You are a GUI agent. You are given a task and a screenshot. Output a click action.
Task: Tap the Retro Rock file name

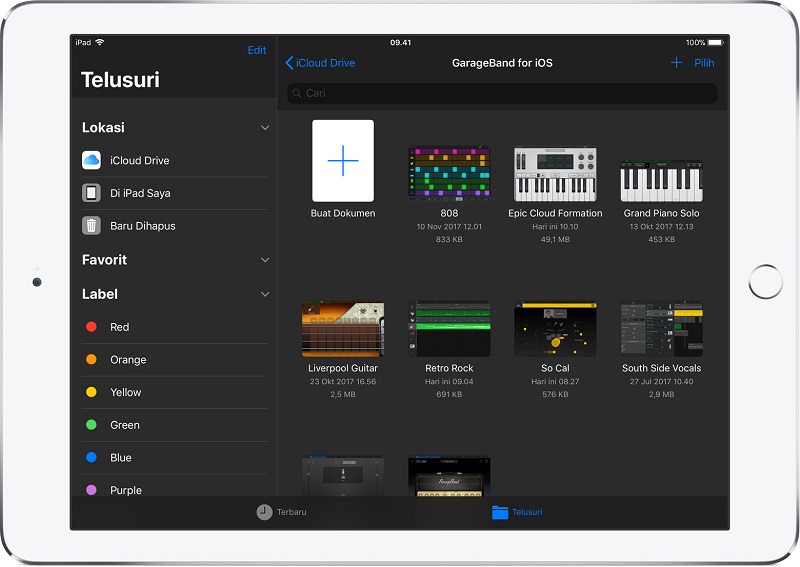coord(449,368)
